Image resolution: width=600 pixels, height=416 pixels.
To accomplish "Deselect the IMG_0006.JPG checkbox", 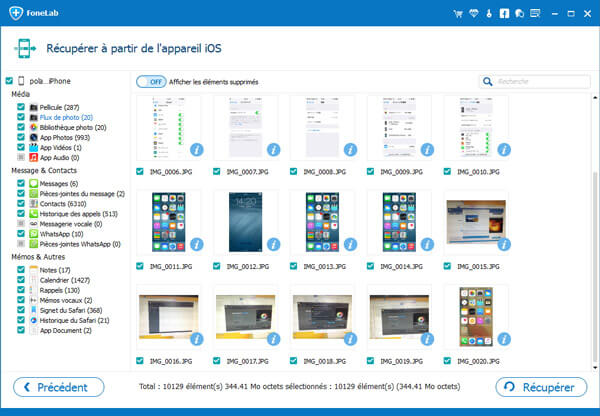I will click(x=140, y=171).
